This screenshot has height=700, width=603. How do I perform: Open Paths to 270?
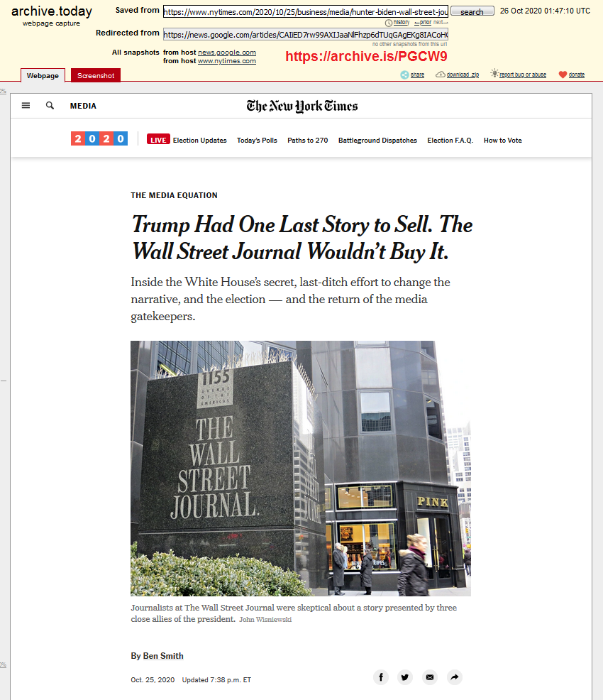point(308,140)
